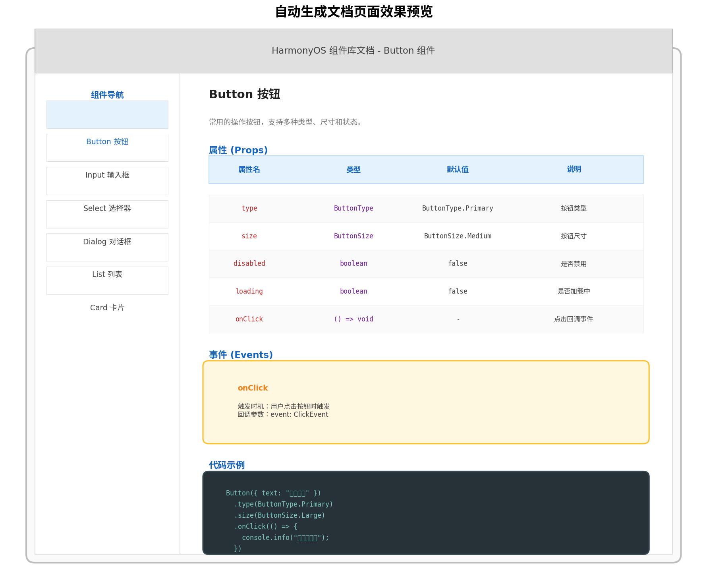Click the HarmonyOS 组件库文档 header title
This screenshot has height=588, width=707.
pos(353,51)
